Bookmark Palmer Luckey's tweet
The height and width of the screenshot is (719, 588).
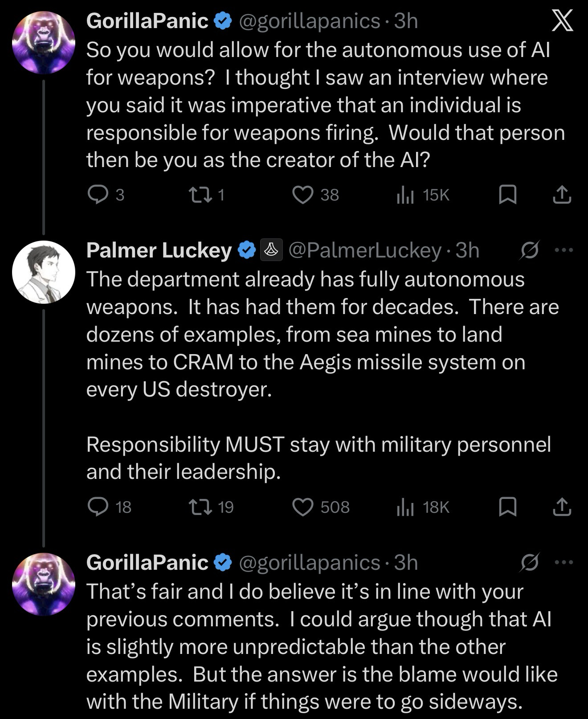[x=508, y=507]
